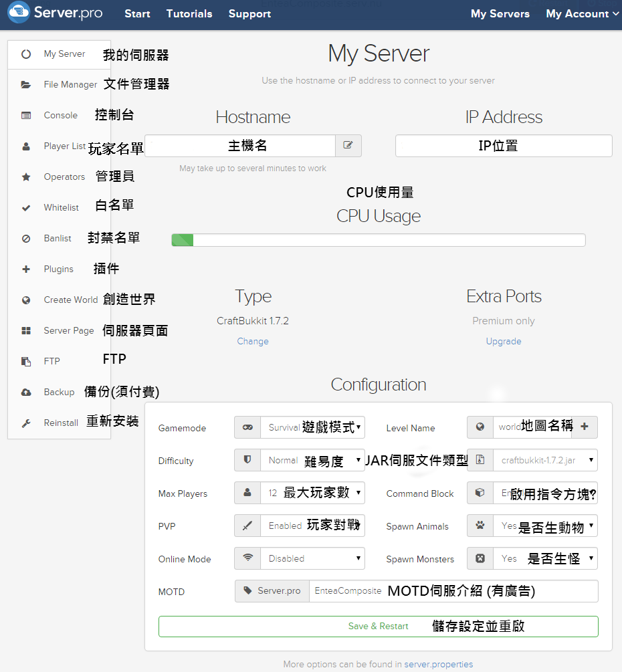Open the Difficulty Normal dropdown
This screenshot has height=672, width=622.
coord(312,460)
